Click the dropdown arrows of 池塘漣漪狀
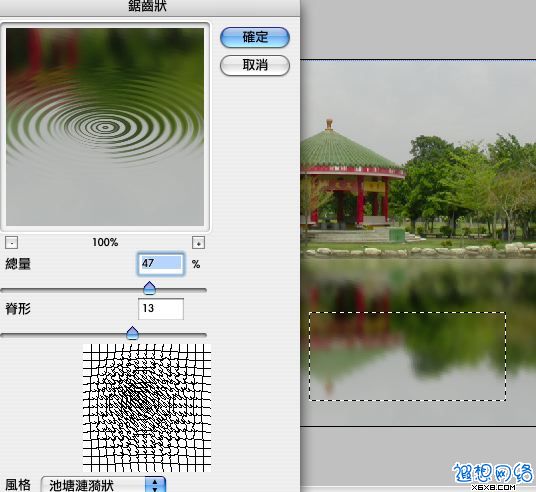 point(155,484)
